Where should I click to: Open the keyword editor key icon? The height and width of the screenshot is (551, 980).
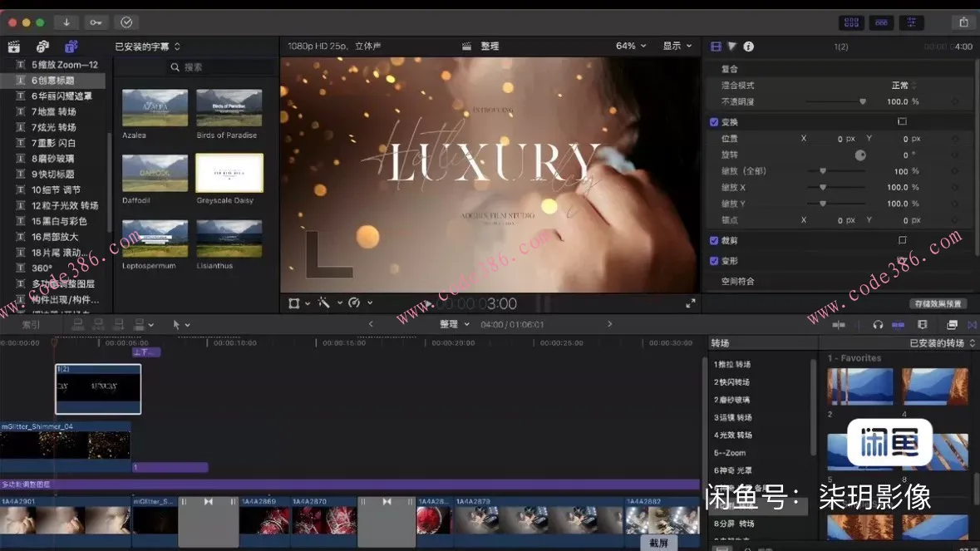point(96,22)
